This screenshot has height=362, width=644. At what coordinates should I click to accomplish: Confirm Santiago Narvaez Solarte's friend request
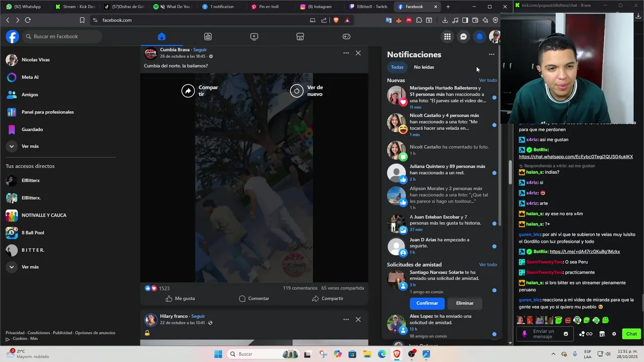pyautogui.click(x=427, y=303)
